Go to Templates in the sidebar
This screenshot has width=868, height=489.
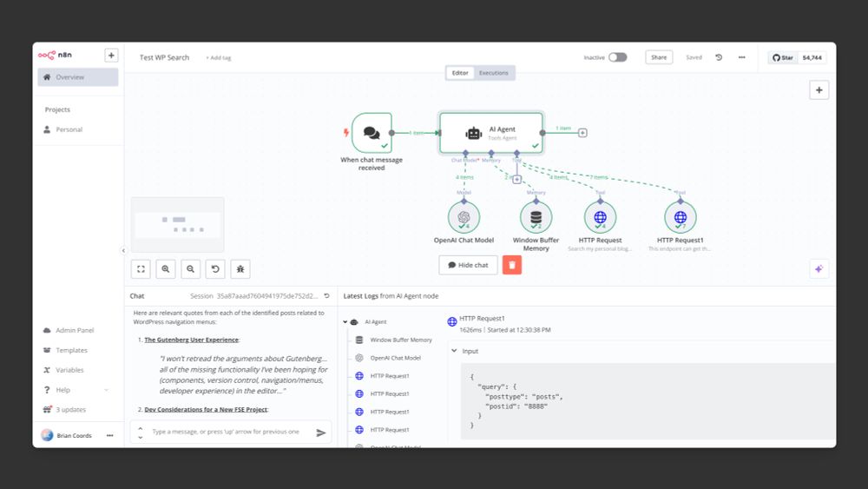click(65, 350)
